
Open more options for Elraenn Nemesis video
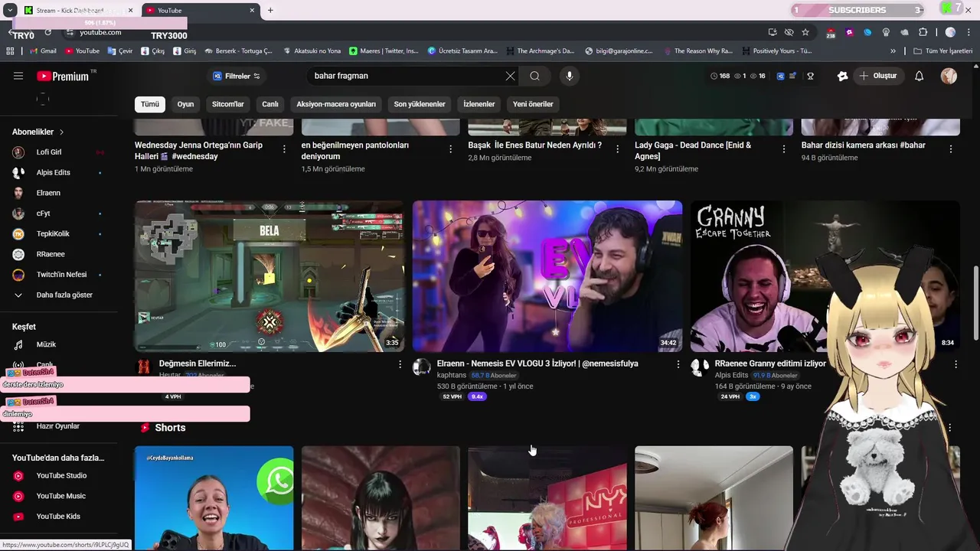point(678,364)
